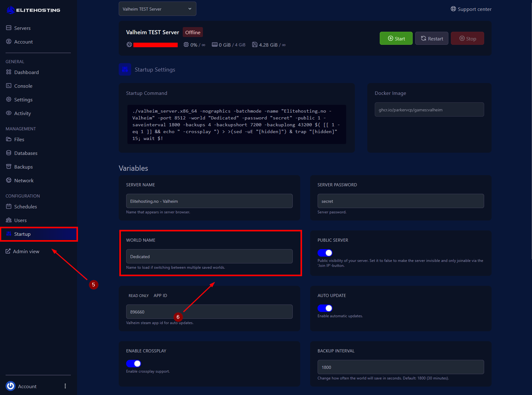532x395 pixels.
Task: Open Settings in sidebar
Action: 23,100
